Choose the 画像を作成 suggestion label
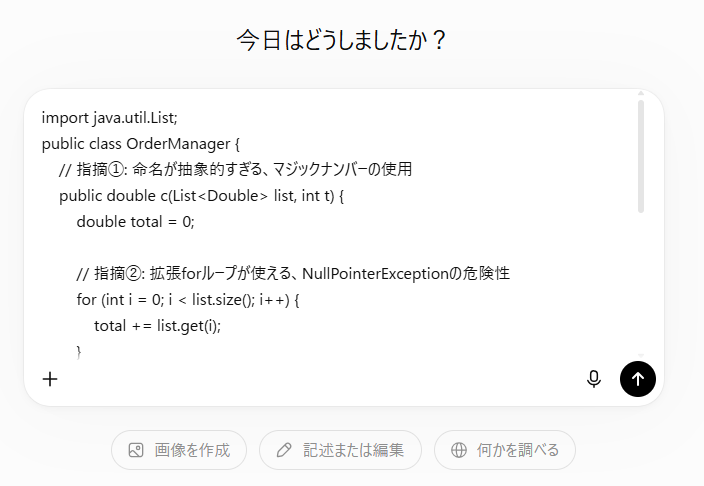704x486 pixels. coord(192,450)
